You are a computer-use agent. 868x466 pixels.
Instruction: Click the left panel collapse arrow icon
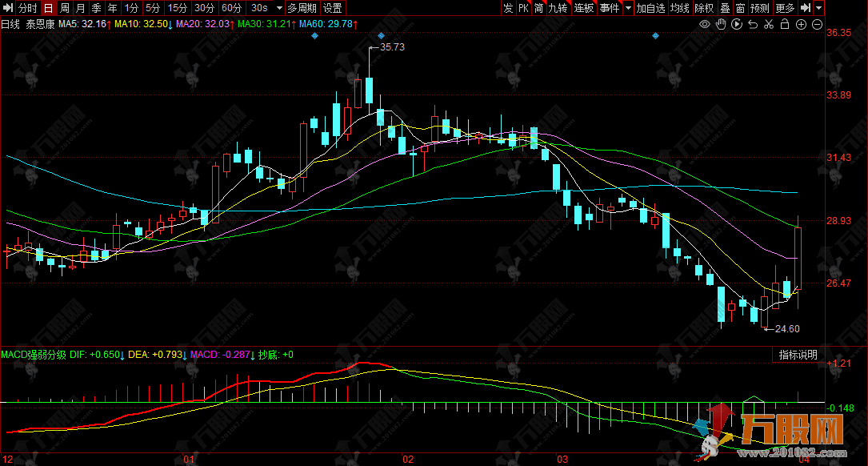pos(7,8)
